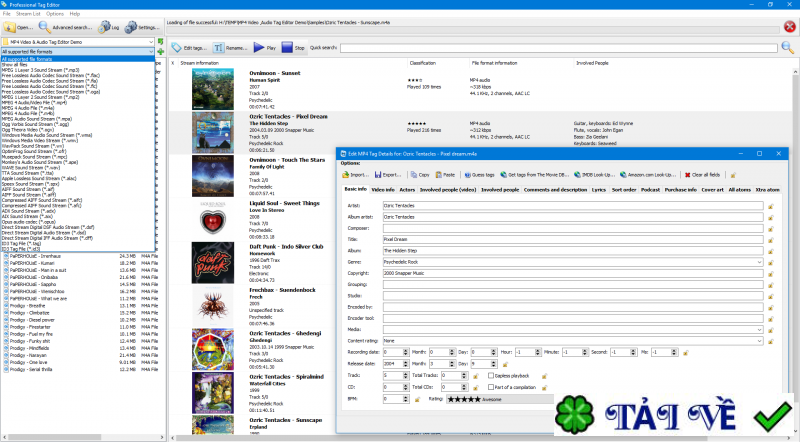Screen dimensions: 800x442
Task: Toggle the lock icon beside the Artist field
Action: [x=770, y=204]
